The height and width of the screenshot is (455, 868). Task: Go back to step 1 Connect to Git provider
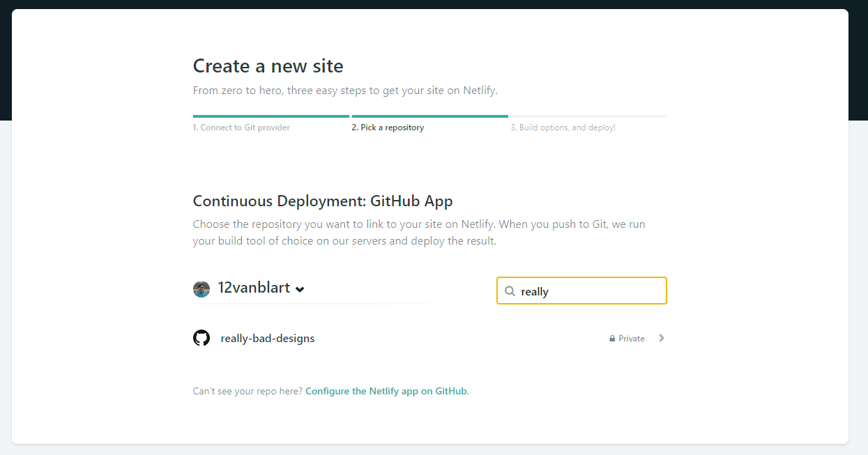241,128
